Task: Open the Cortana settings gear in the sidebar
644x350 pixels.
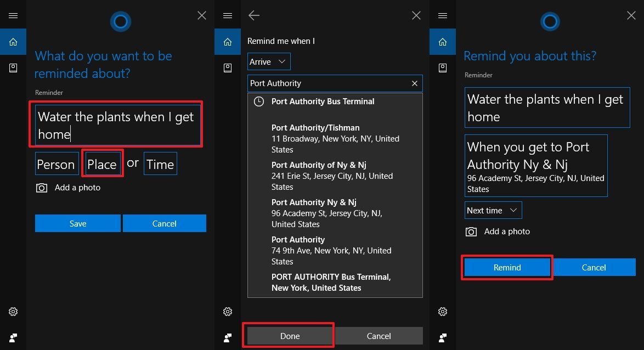Action: coord(13,311)
